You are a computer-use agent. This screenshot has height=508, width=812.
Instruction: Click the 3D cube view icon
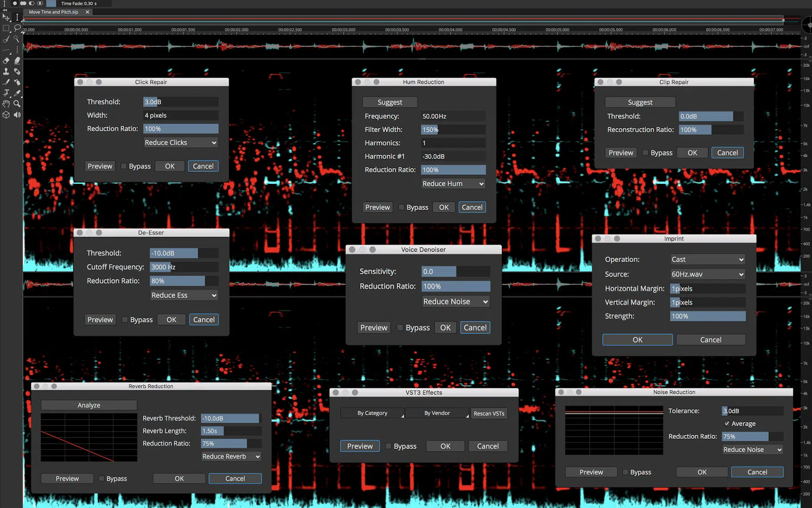[x=6, y=115]
